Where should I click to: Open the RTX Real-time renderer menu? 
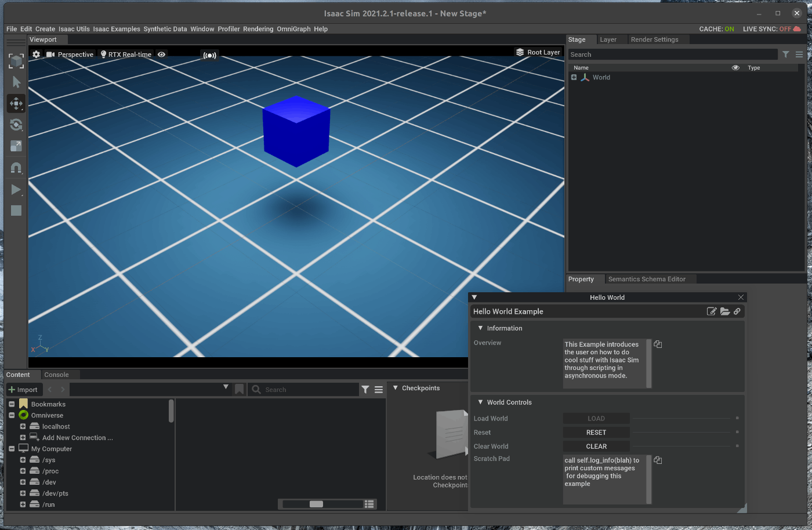(x=126, y=55)
